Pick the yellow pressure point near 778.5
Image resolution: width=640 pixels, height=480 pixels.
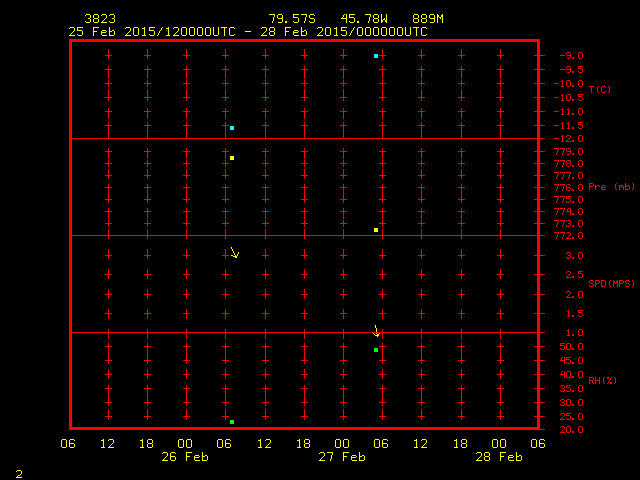(x=232, y=158)
